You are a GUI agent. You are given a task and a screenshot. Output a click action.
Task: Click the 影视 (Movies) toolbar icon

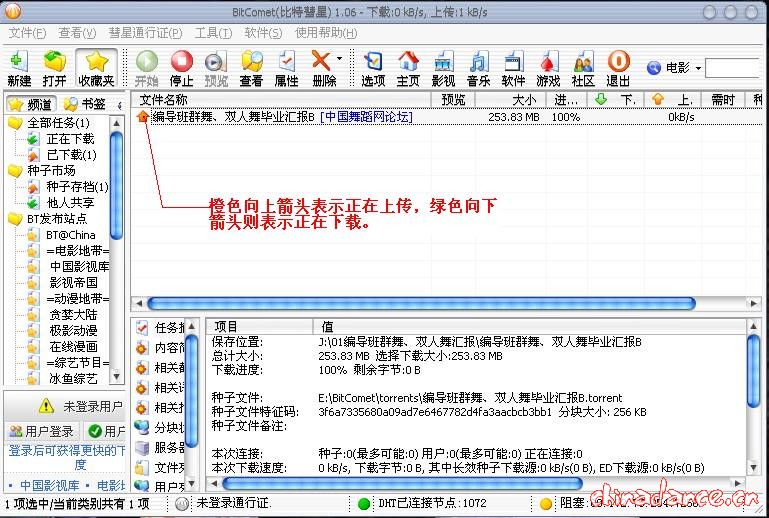(x=443, y=68)
